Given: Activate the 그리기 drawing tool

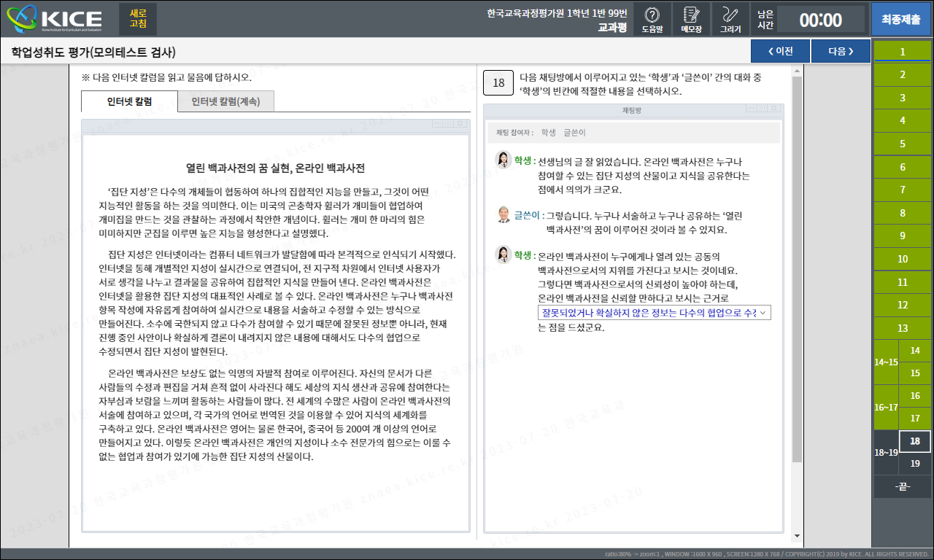Looking at the screenshot, I should [x=730, y=19].
